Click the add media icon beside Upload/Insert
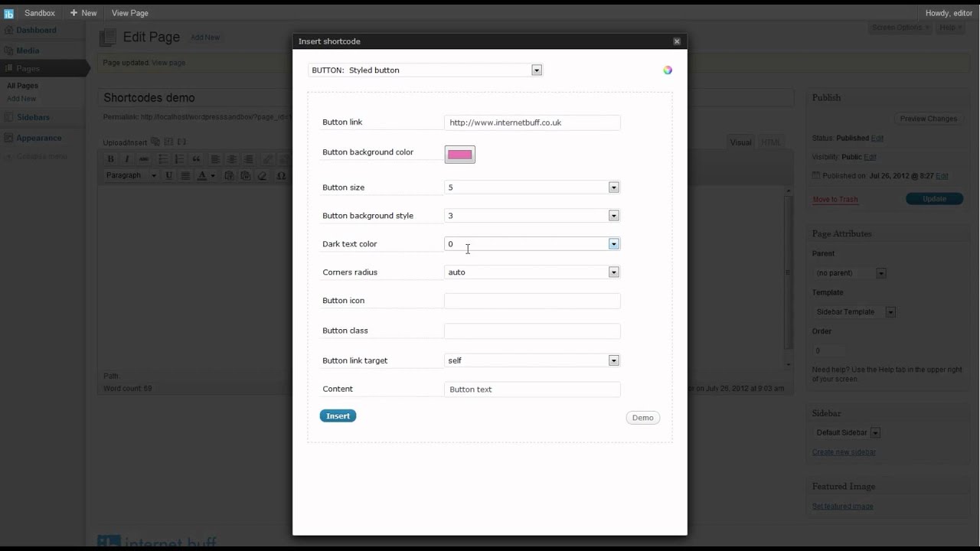Image resolution: width=980 pixels, height=551 pixels. pyautogui.click(x=155, y=142)
